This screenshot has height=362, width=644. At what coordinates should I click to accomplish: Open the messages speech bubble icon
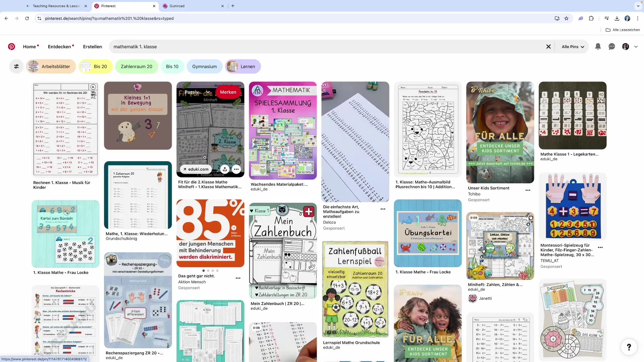point(611,47)
